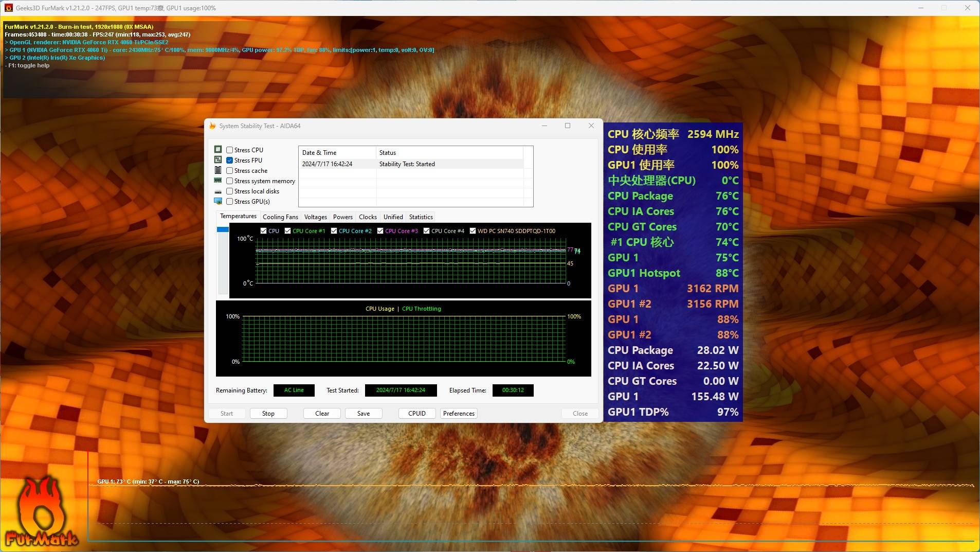Click the Elapsed Time value 00:30:12
Image resolution: width=980 pixels, height=552 pixels.
[x=513, y=390]
